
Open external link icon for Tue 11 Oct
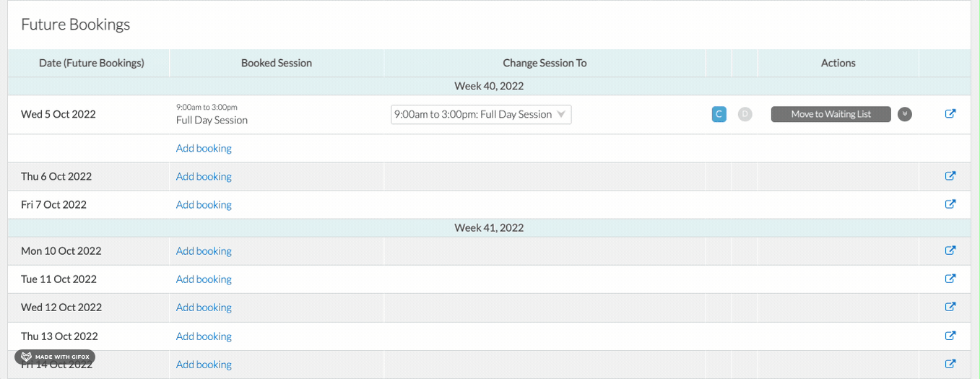[950, 279]
